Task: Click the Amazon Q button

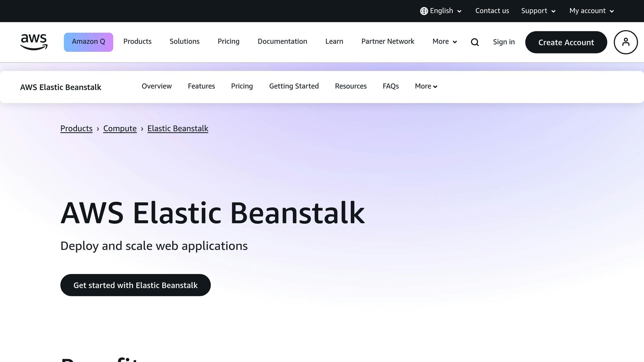Action: tap(88, 42)
